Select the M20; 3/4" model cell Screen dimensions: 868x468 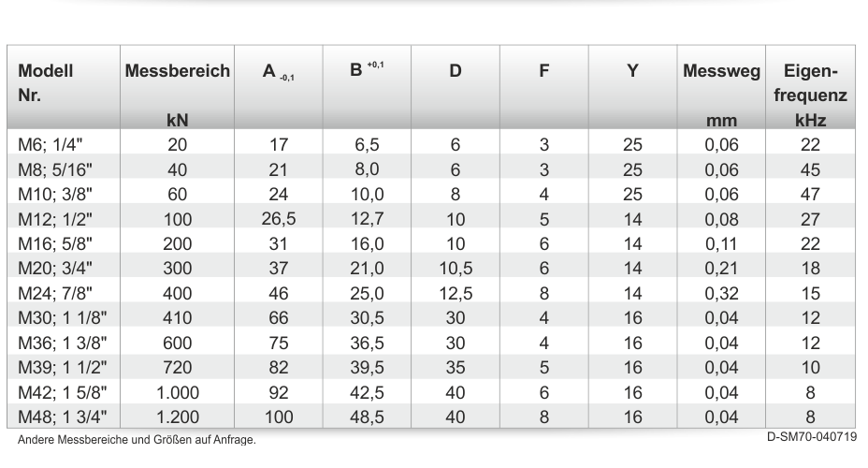click(64, 268)
